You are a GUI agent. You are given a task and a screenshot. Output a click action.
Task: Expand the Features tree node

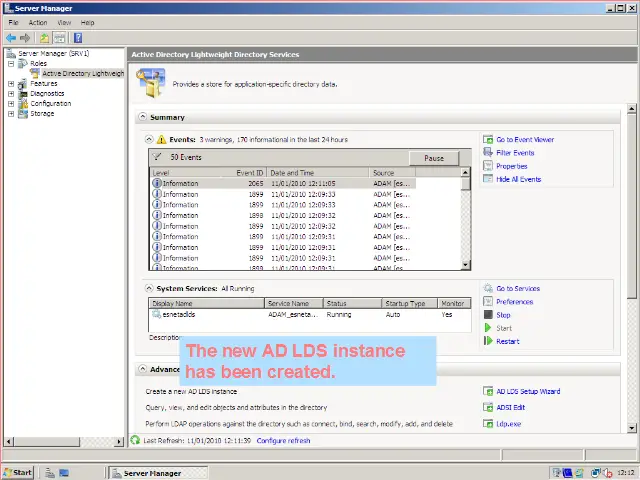[11, 84]
